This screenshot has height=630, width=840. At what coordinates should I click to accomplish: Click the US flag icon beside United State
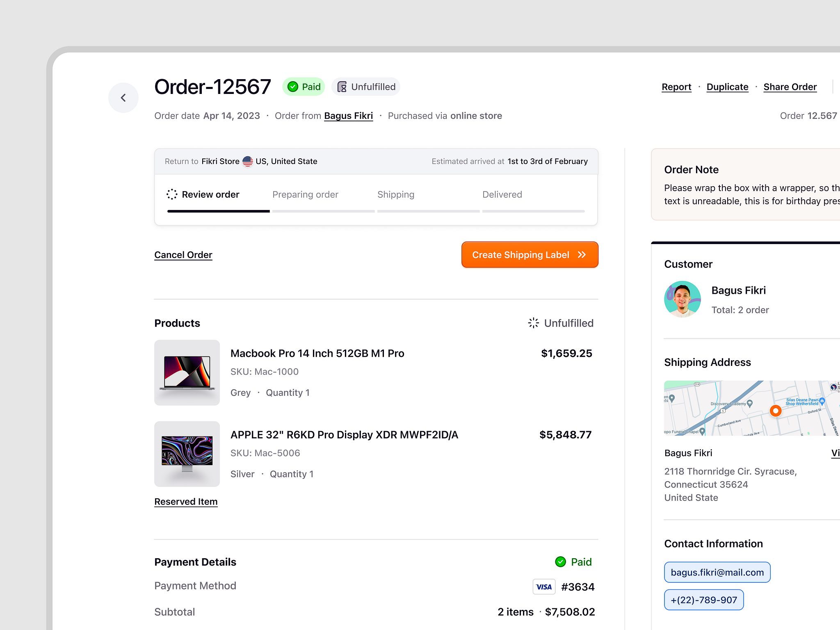tap(247, 161)
